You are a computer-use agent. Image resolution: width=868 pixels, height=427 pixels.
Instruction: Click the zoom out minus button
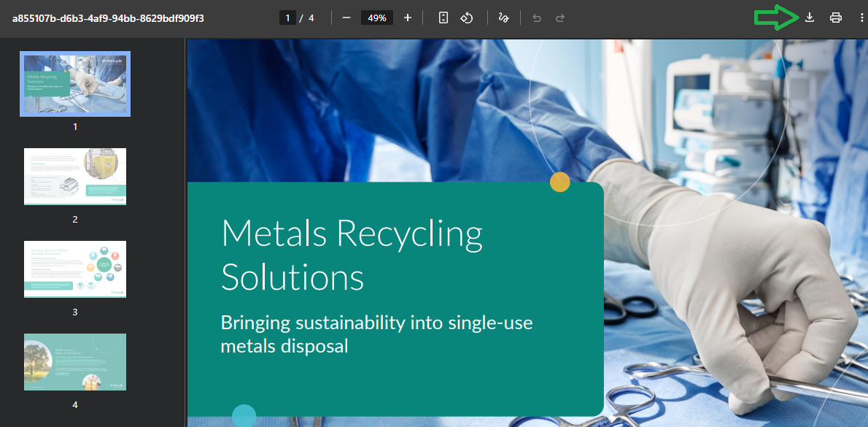coord(346,18)
